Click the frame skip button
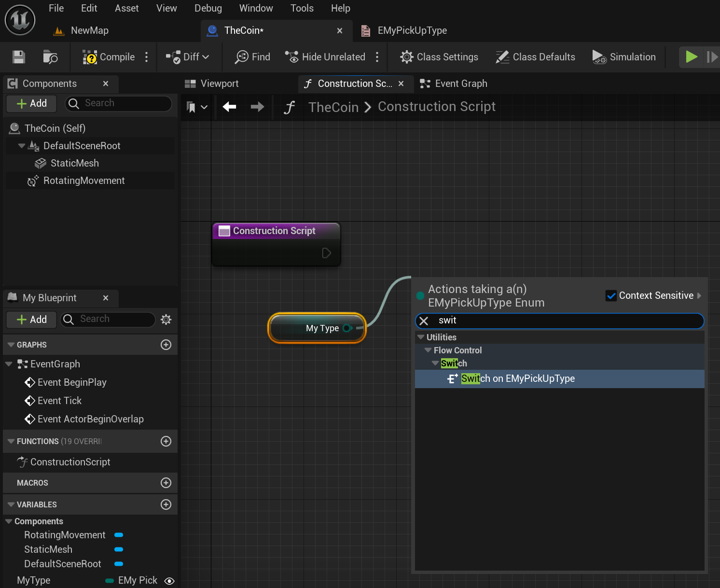Image resolution: width=720 pixels, height=588 pixels. 712,57
